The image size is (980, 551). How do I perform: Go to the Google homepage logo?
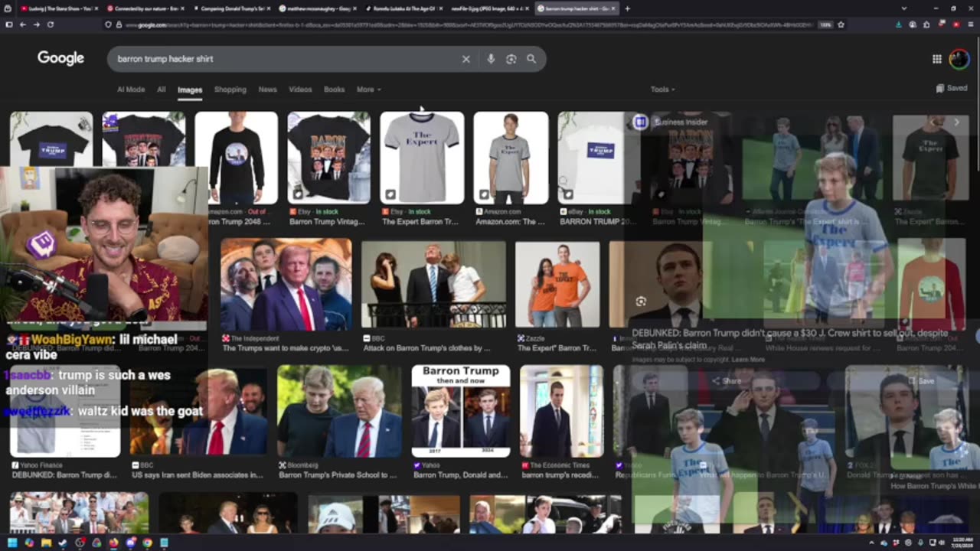click(x=60, y=58)
